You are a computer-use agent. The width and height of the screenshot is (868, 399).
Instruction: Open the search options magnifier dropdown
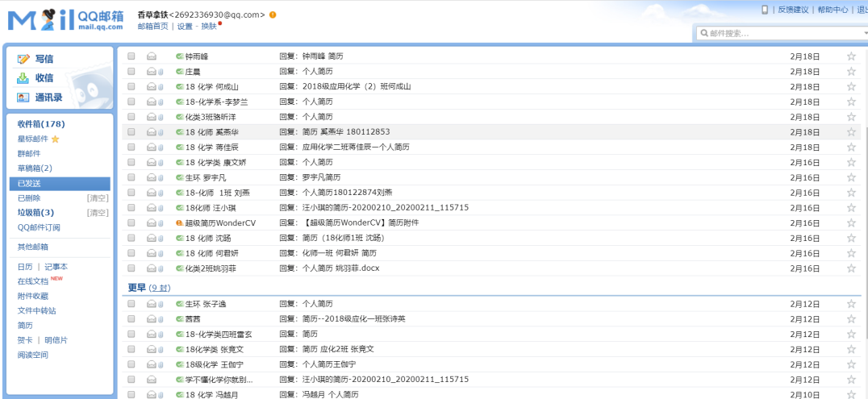pyautogui.click(x=703, y=33)
